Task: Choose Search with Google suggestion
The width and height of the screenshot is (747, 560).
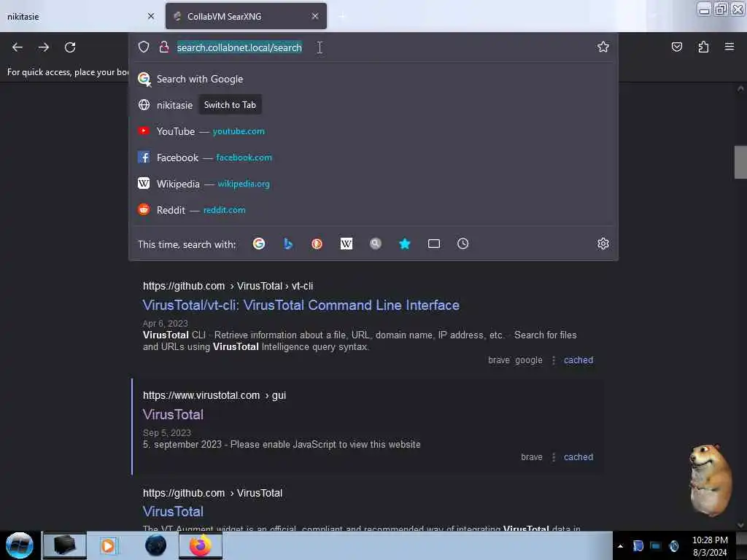Action: coord(373,79)
